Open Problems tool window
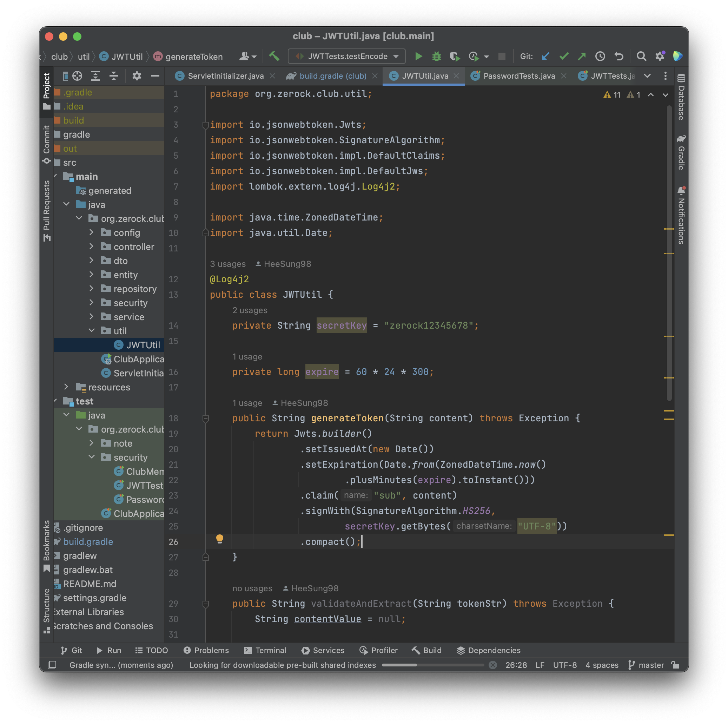The width and height of the screenshot is (728, 724). click(x=206, y=651)
